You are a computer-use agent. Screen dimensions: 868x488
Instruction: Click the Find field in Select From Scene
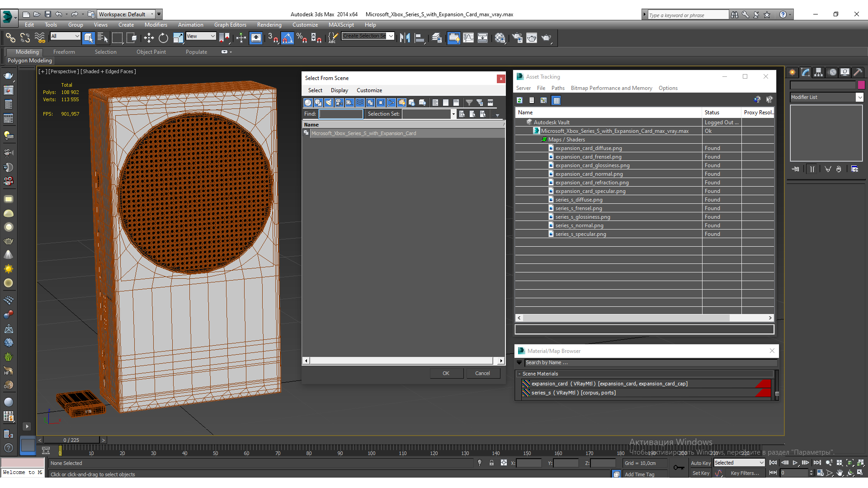point(341,114)
